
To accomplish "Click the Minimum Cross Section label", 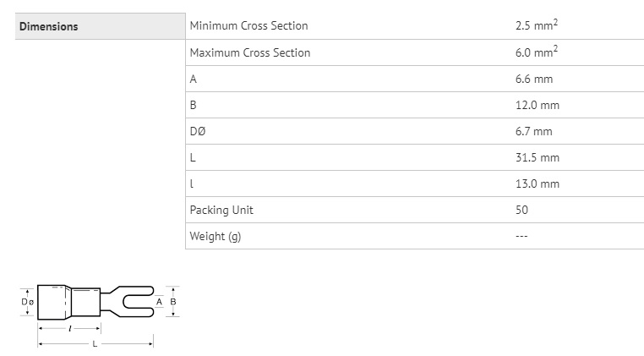I will pos(248,26).
